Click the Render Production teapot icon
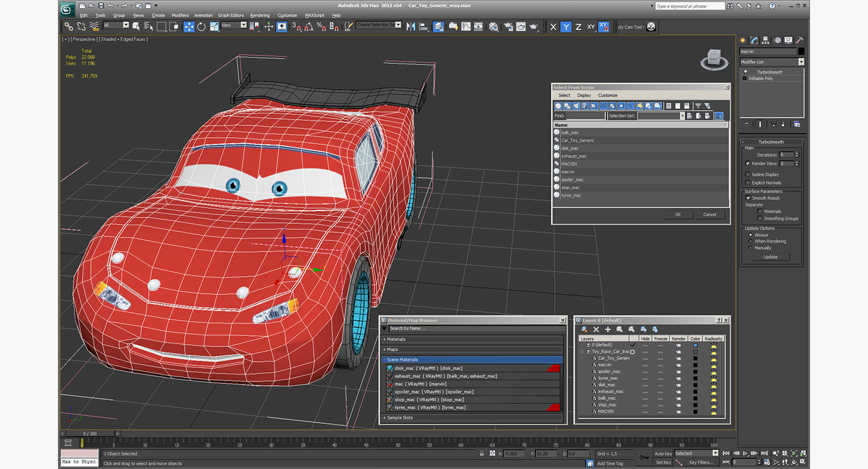Image resolution: width=868 pixels, height=469 pixels. [534, 26]
